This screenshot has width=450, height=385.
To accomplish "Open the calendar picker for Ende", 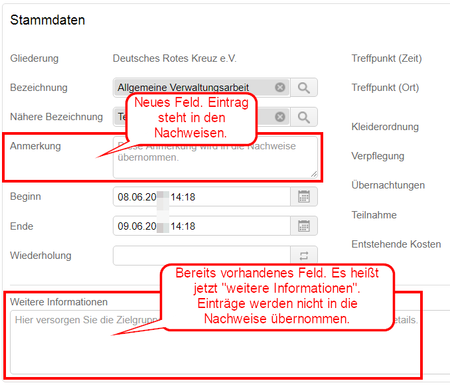I will [304, 226].
